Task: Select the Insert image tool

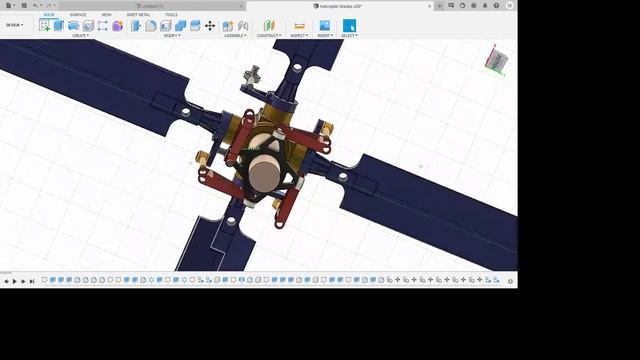Action: pyautogui.click(x=324, y=26)
